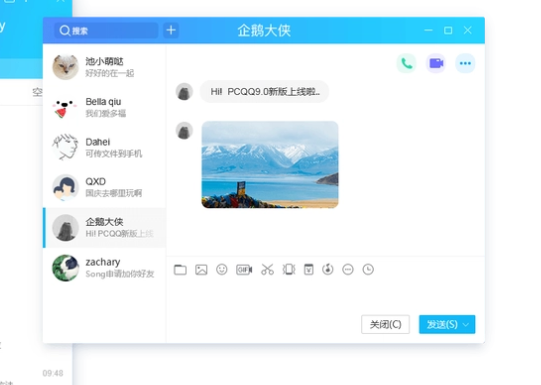Image resolution: width=541 pixels, height=385 pixels.
Task: Click the red packet icon in toolbar
Action: click(308, 269)
